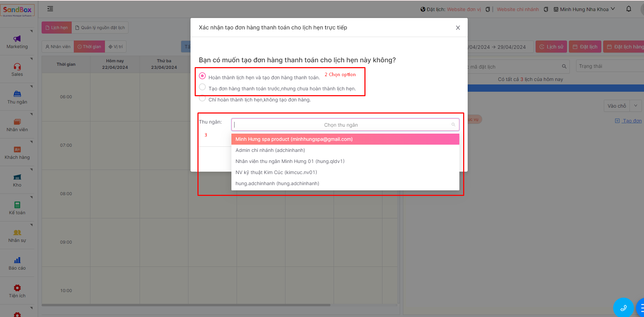This screenshot has height=317, width=644.
Task: Click the Kế toán calculator icon
Action: (17, 205)
